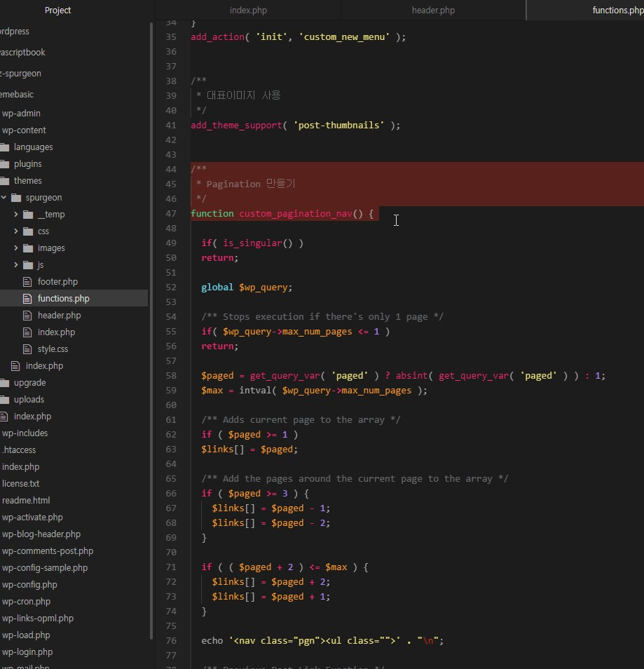Click the 'post-thumbnails' string on line 41
The height and width of the screenshot is (669, 644).
click(338, 126)
